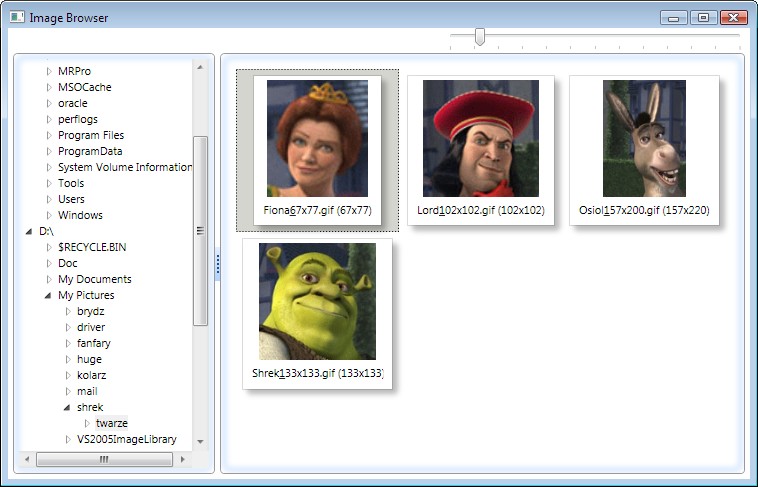758x487 pixels.
Task: Maximize the Image Browser window
Action: tap(703, 18)
